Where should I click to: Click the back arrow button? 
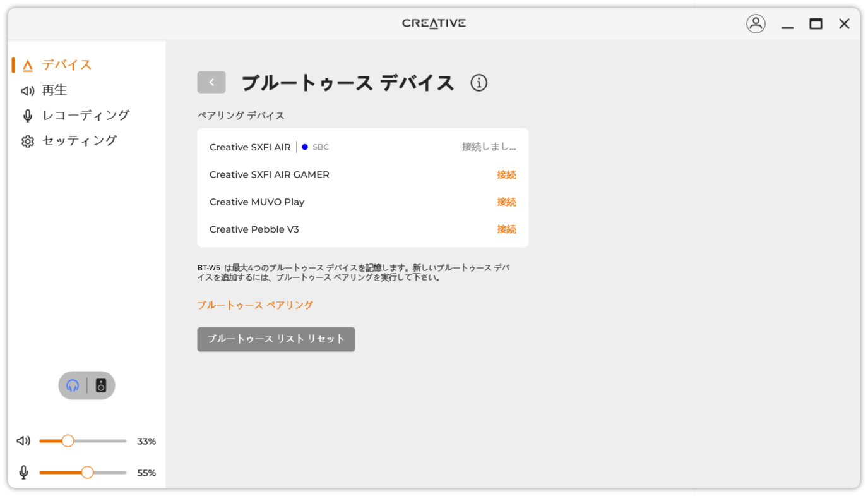(211, 82)
